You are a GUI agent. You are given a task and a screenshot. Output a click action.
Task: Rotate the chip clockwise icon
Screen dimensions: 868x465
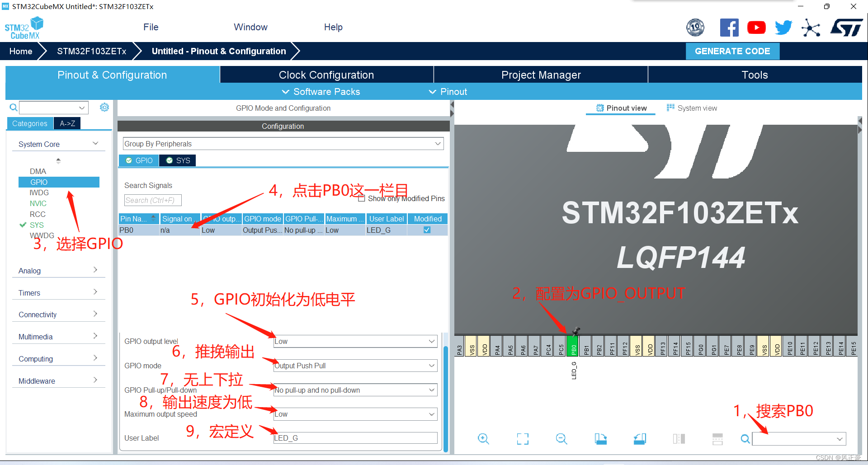pyautogui.click(x=601, y=439)
